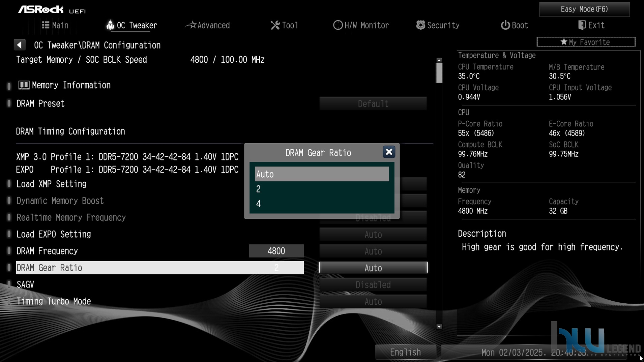Image resolution: width=644 pixels, height=362 pixels.
Task: Click the Tool tab wrench icon
Action: click(275, 25)
